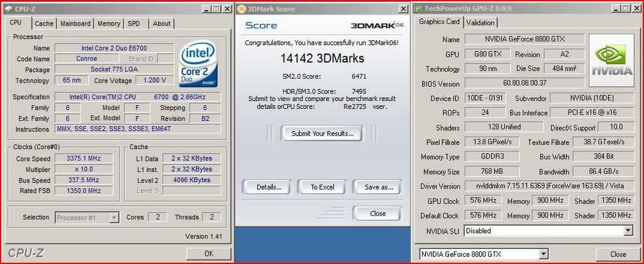Click the 3DMark06 logo
Screen dimensions: 644x264
[375, 25]
